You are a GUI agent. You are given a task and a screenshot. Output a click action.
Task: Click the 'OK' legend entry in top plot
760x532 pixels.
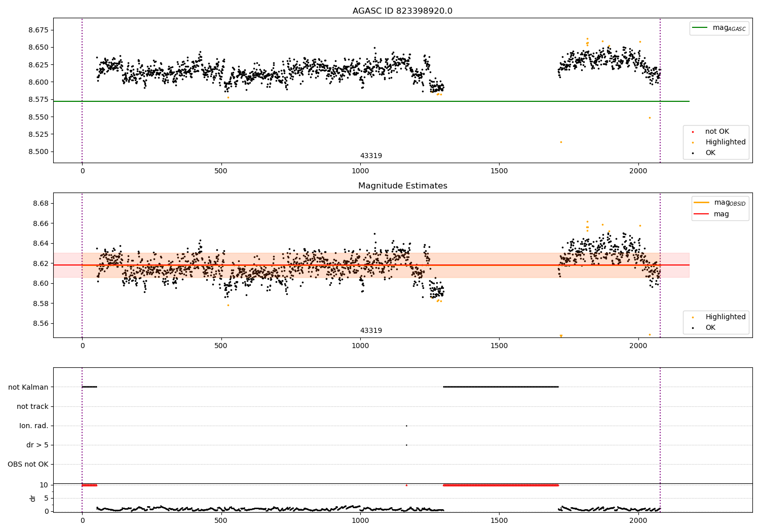point(710,153)
